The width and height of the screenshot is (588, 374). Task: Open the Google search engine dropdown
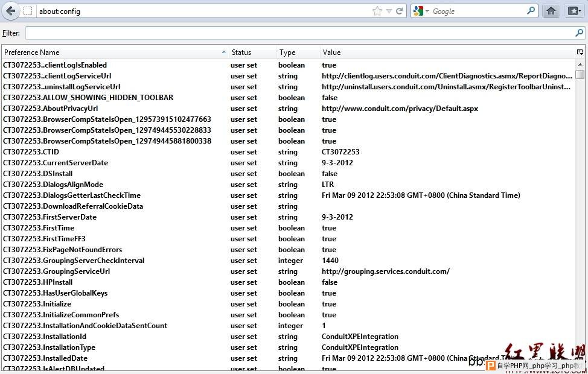(421, 11)
